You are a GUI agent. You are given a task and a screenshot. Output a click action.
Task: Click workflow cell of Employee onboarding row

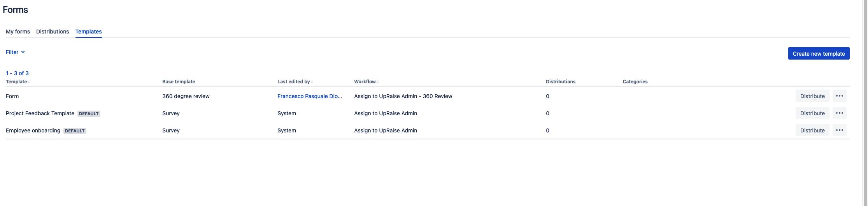point(386,130)
